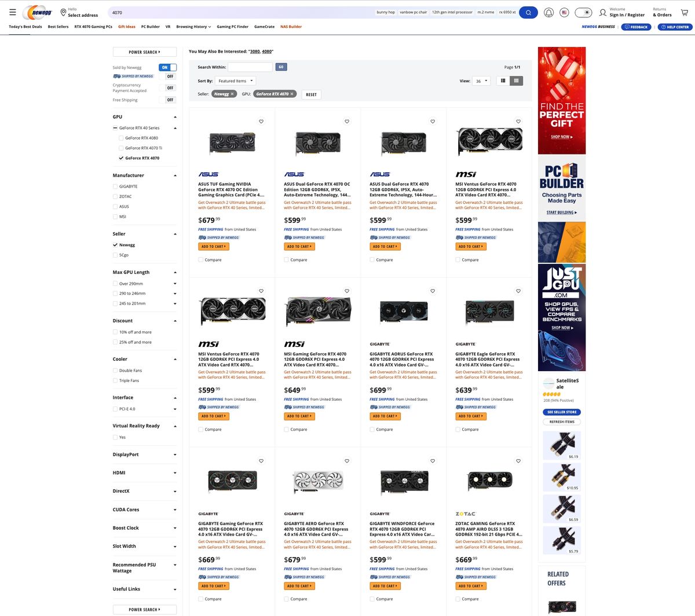Click the RESET filters button

coord(311,94)
